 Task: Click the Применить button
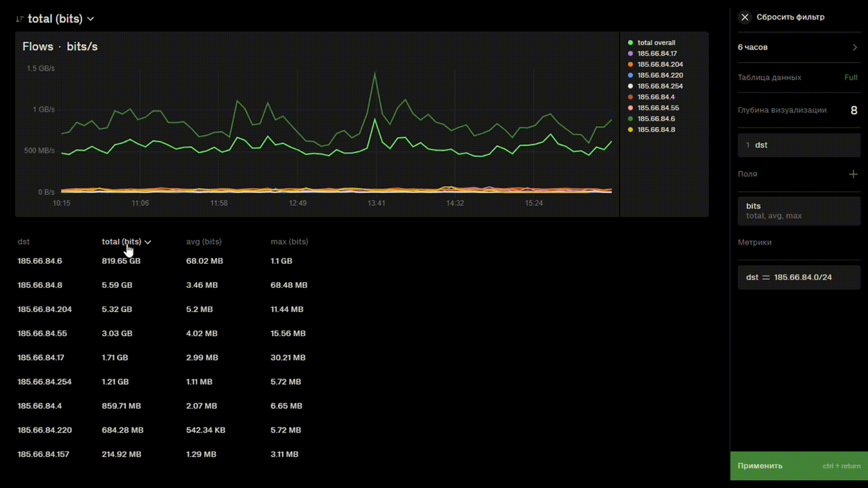click(799, 466)
